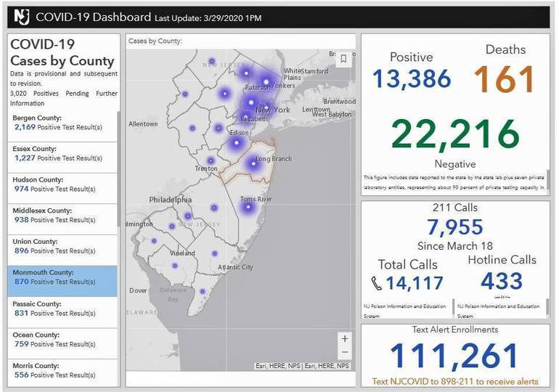Zoom out of the map with minus button
This screenshot has height=392, width=559.
[345, 351]
